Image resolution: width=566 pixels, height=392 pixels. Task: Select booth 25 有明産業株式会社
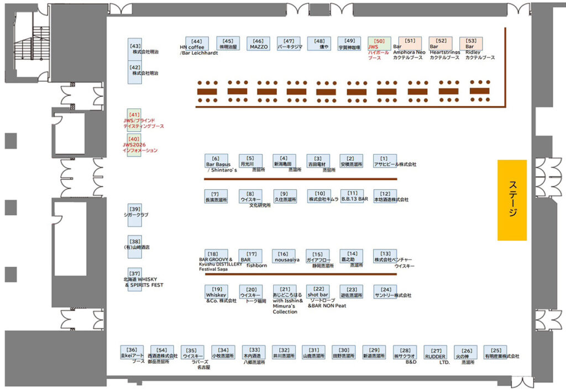[495, 353]
